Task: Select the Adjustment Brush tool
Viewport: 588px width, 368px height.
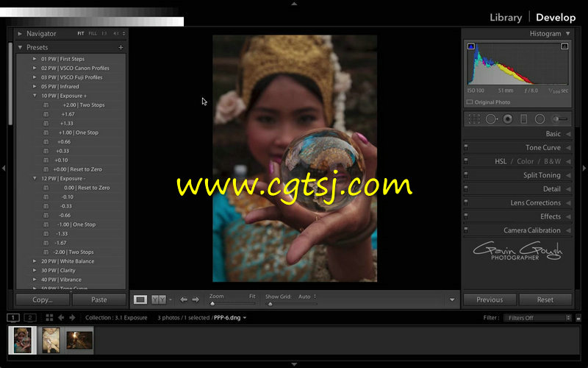Action: [x=559, y=119]
